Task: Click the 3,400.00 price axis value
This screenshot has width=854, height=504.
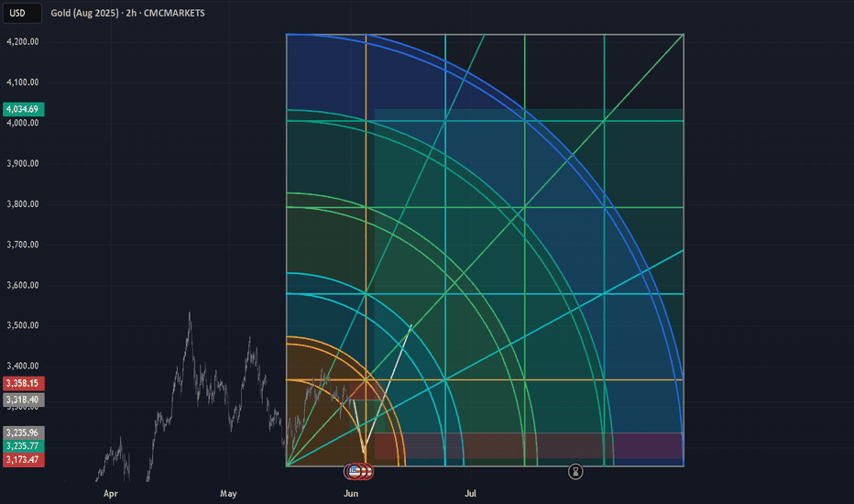Action: (23, 367)
